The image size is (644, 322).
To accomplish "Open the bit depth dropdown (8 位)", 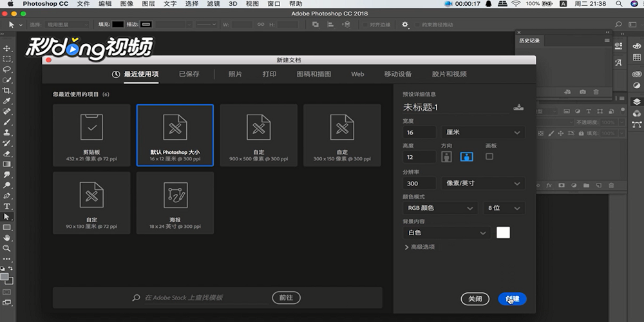I will coord(504,208).
